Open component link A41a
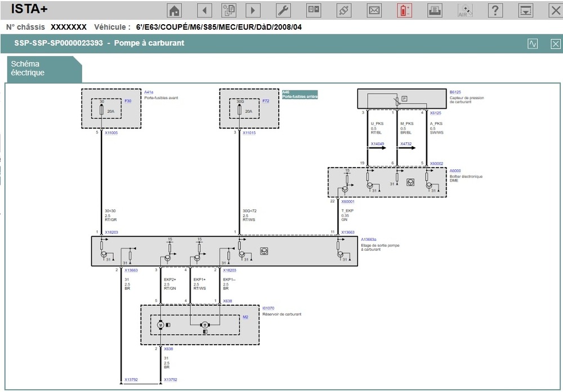The image size is (563, 392). pyautogui.click(x=149, y=92)
